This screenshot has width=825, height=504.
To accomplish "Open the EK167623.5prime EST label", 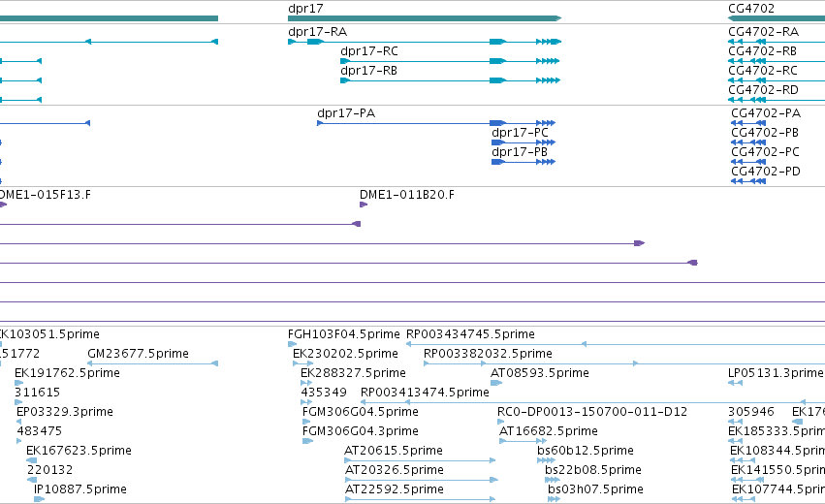I will click(79, 451).
